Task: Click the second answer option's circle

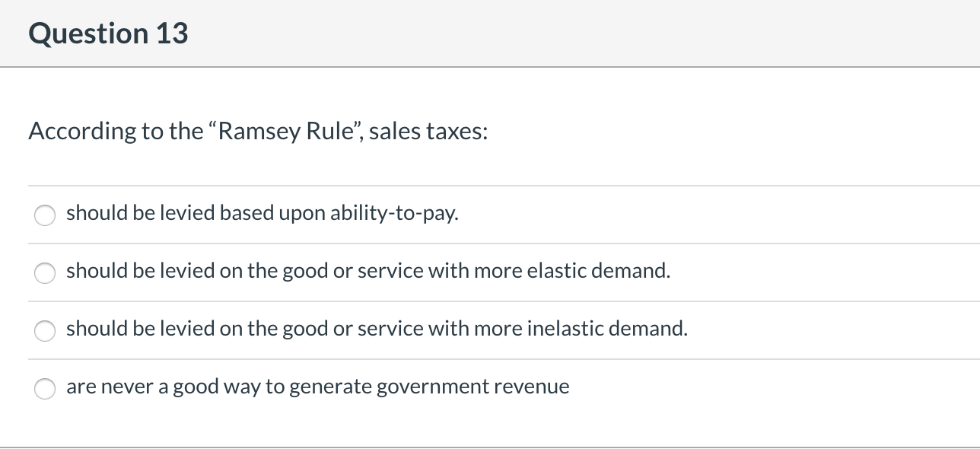Action: point(45,273)
